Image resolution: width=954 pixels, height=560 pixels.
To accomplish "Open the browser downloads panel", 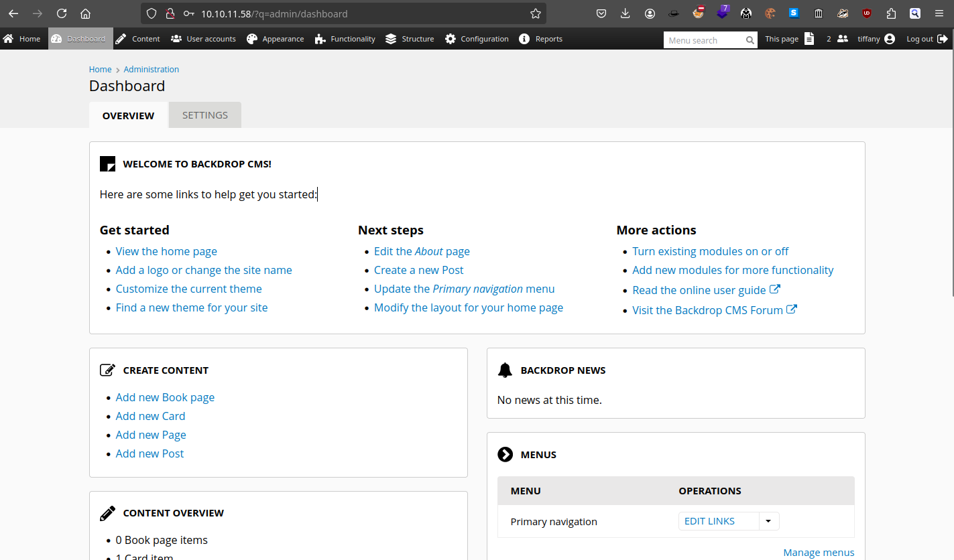I will [625, 13].
